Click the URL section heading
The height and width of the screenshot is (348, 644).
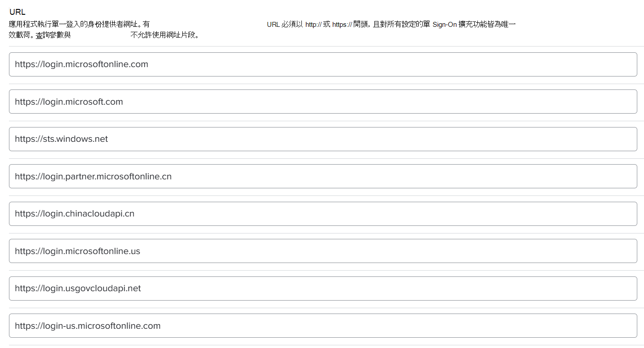(17, 12)
